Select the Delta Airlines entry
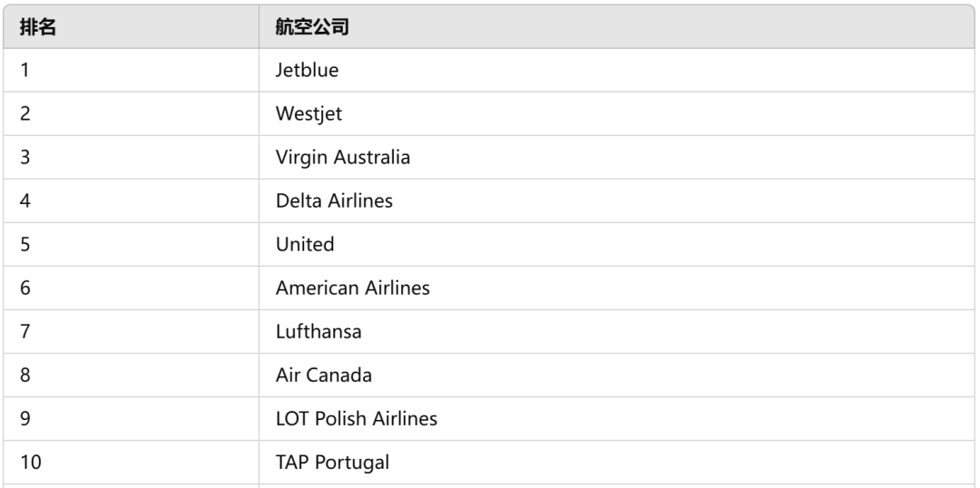 tap(616, 201)
